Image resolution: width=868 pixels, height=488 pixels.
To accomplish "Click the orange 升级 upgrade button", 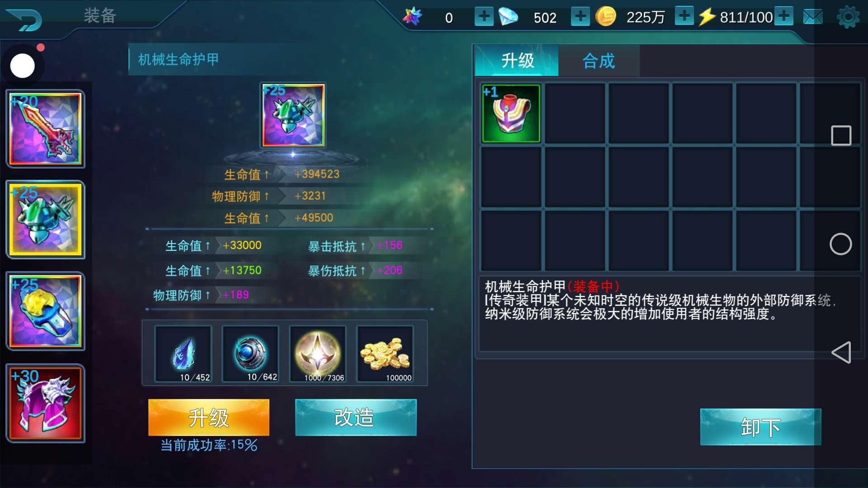I will pyautogui.click(x=209, y=417).
